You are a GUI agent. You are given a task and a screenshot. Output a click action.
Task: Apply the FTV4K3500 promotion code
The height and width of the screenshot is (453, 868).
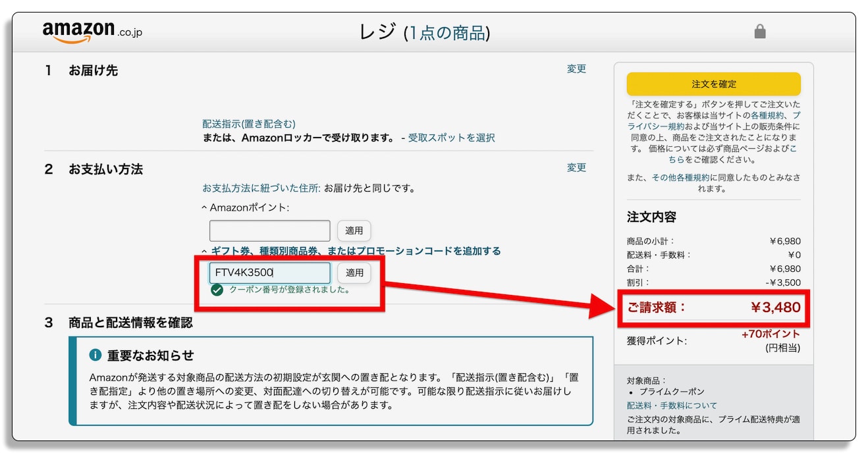[x=354, y=273]
